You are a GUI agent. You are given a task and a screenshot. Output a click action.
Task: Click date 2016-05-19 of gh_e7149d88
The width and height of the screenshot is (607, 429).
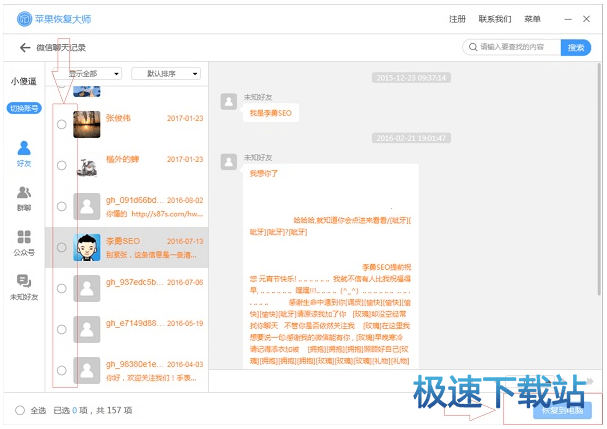[x=185, y=324]
